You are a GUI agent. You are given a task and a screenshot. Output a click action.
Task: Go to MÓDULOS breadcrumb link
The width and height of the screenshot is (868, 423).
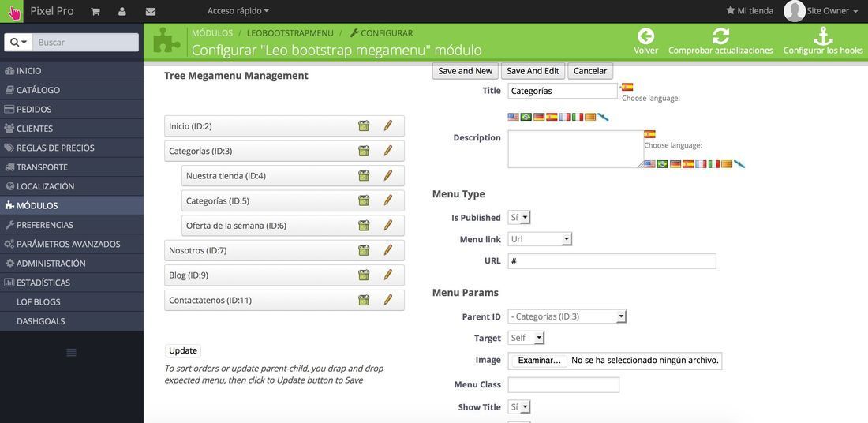[x=212, y=33]
